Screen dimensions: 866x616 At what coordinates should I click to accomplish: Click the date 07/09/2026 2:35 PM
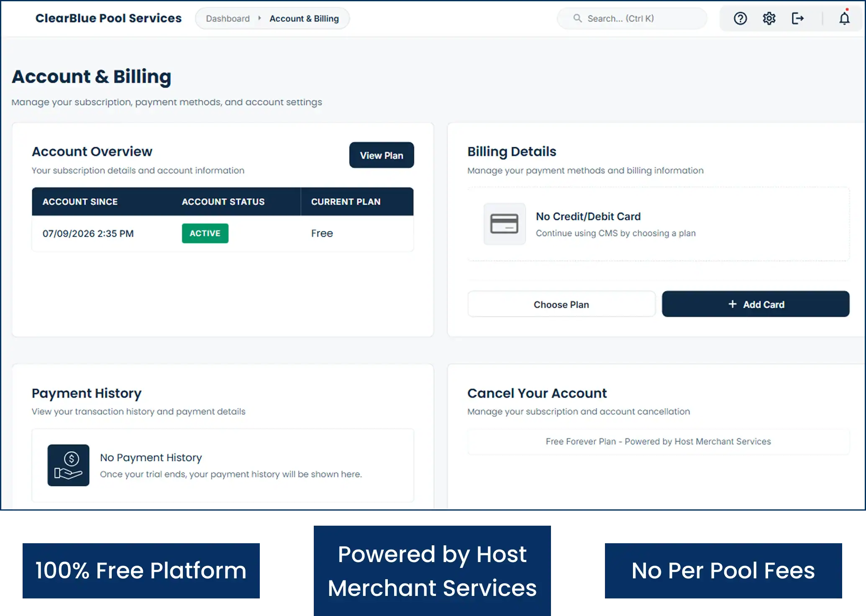88,233
